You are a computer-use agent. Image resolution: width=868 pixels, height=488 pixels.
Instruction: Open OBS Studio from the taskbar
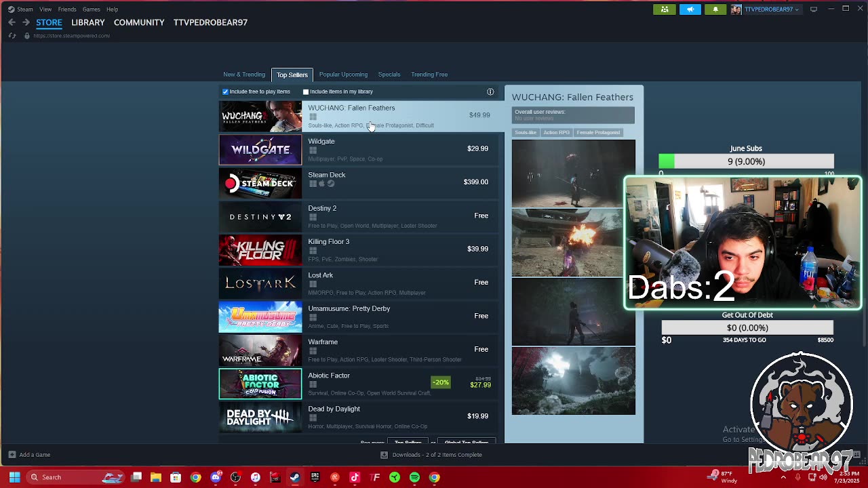(x=235, y=477)
